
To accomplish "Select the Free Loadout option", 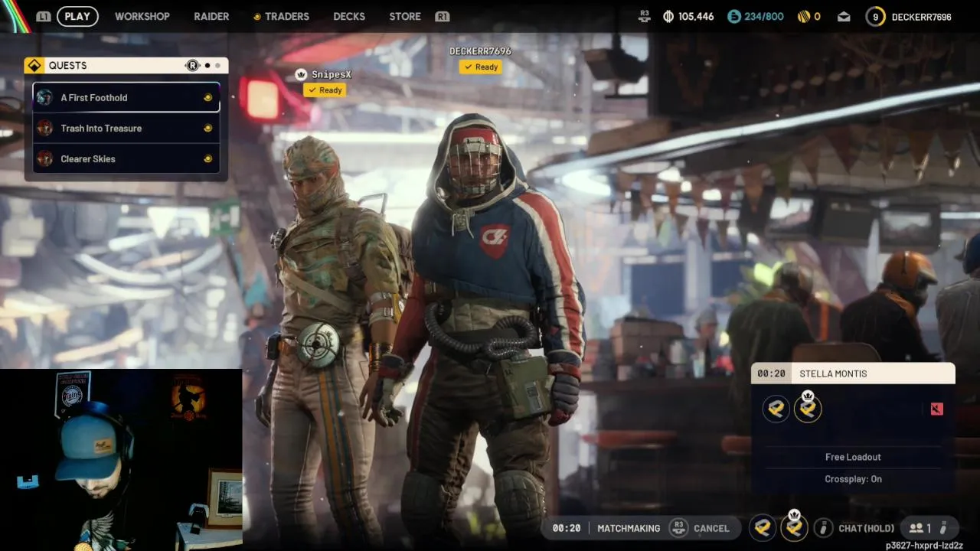I will click(853, 457).
